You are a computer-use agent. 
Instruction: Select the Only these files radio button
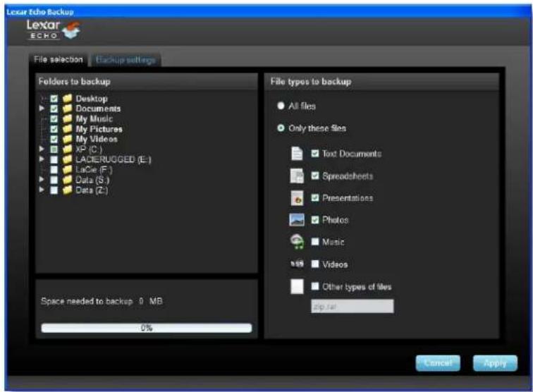[x=281, y=128]
